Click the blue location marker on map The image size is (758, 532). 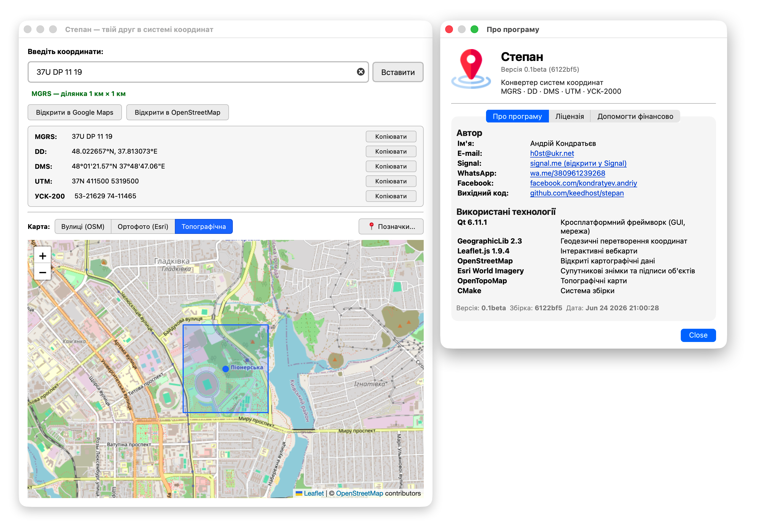coord(225,369)
